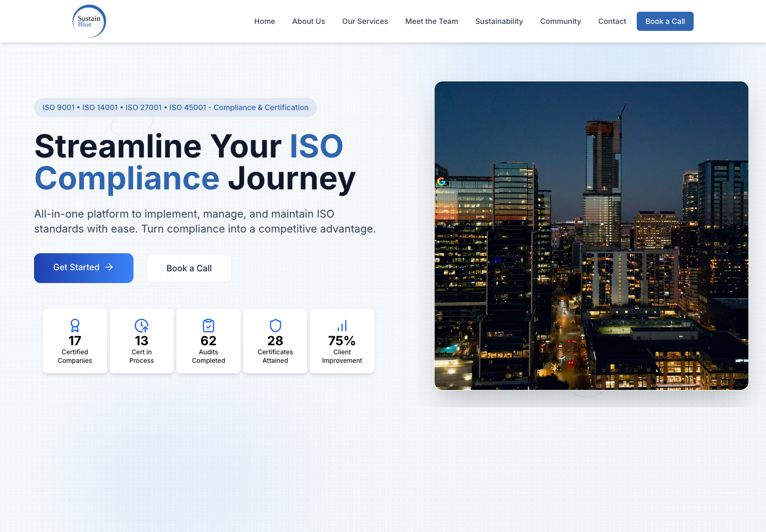Click the city skyline night image

tap(592, 236)
